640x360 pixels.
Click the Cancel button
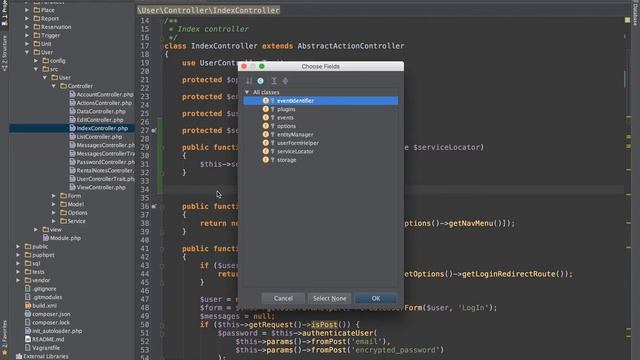click(x=283, y=298)
